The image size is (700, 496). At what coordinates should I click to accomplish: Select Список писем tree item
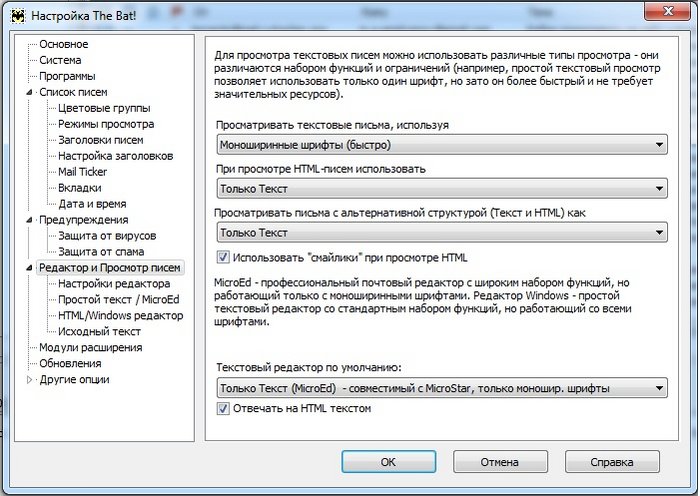point(73,92)
